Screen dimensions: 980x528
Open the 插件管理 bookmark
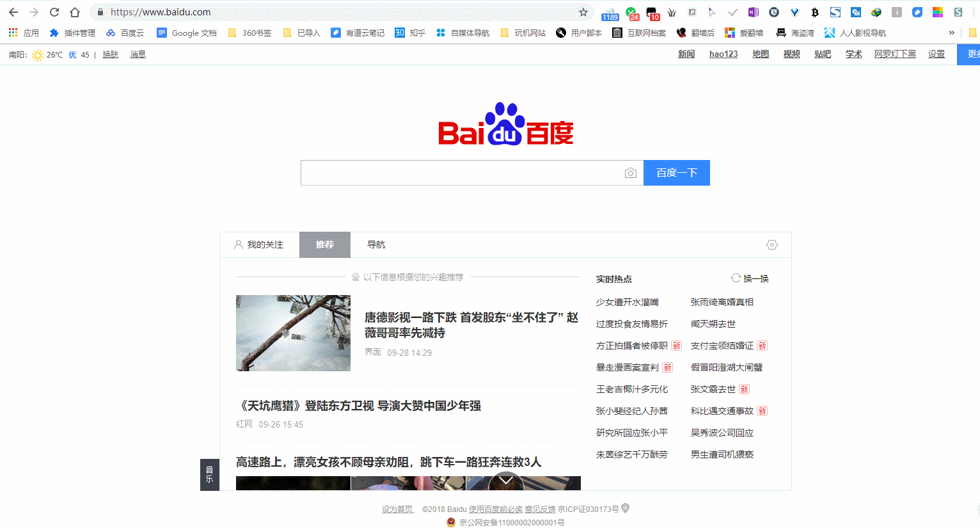click(x=72, y=33)
